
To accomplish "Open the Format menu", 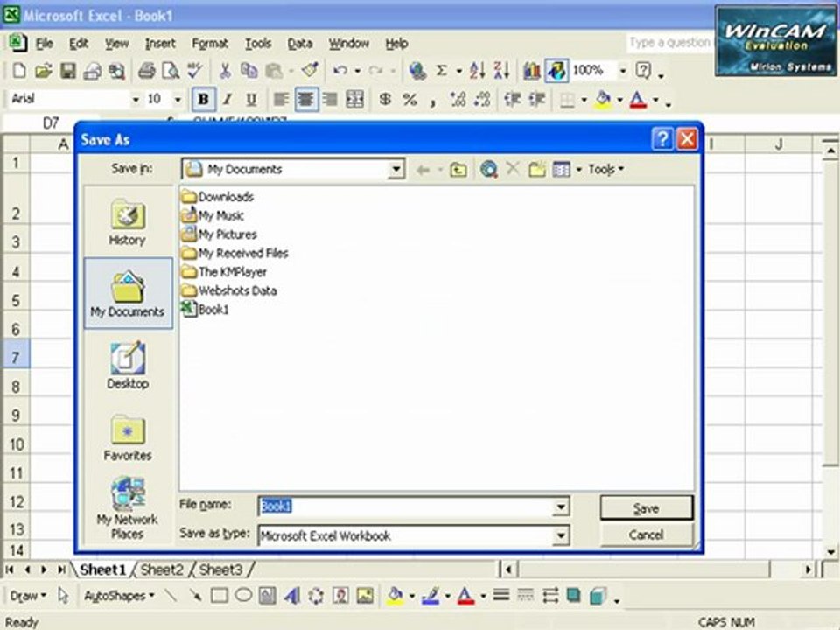I will click(x=210, y=44).
